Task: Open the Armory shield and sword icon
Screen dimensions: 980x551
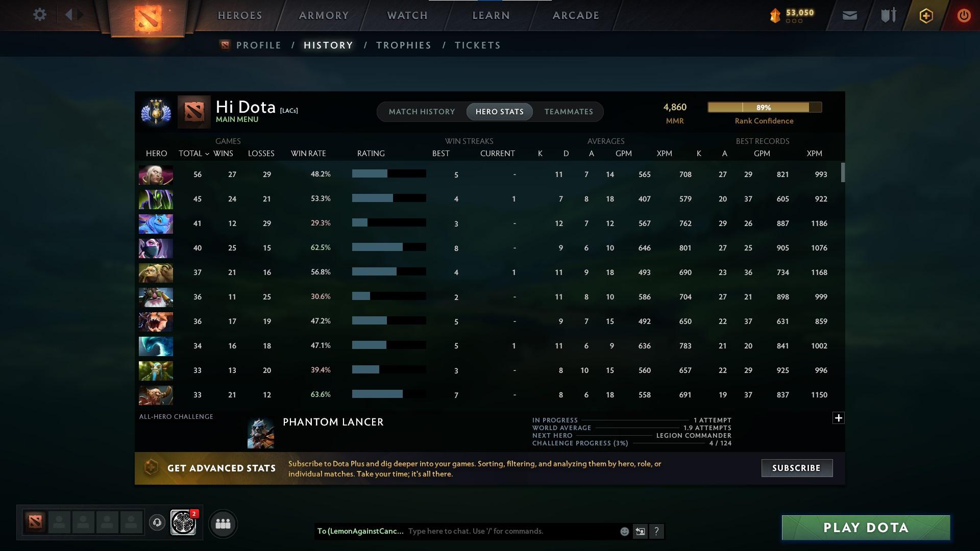Action: tap(887, 15)
